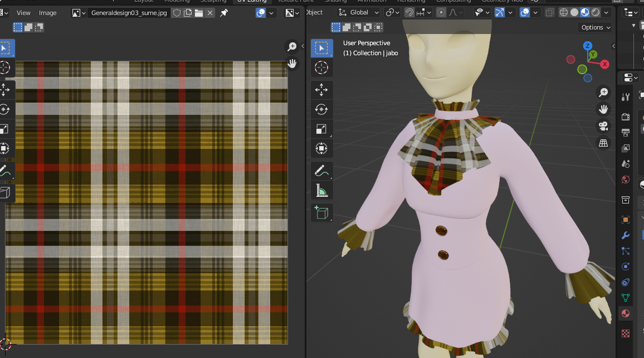Switch perspective/orthographic with grid icon

tap(603, 143)
